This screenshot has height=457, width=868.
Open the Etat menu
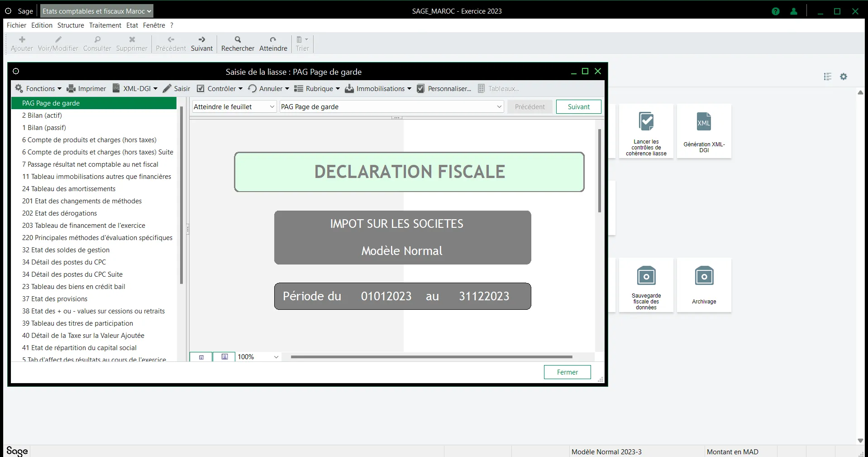coord(132,25)
